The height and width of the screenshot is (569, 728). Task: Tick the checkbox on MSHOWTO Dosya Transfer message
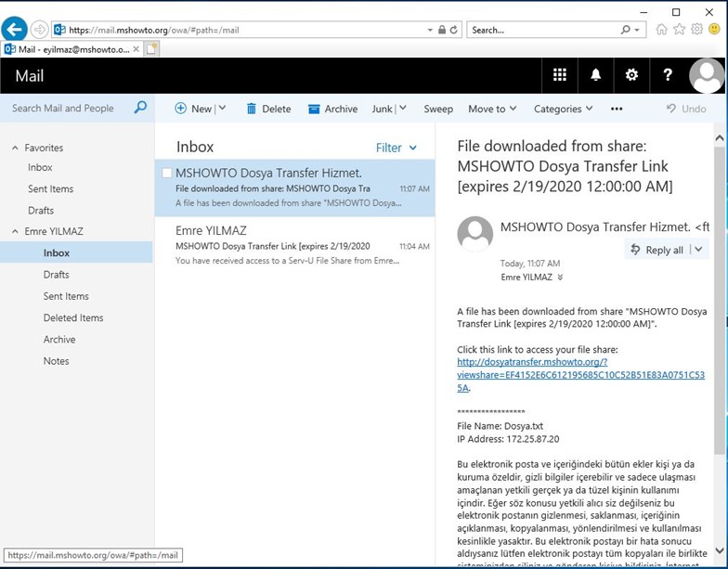point(167,173)
